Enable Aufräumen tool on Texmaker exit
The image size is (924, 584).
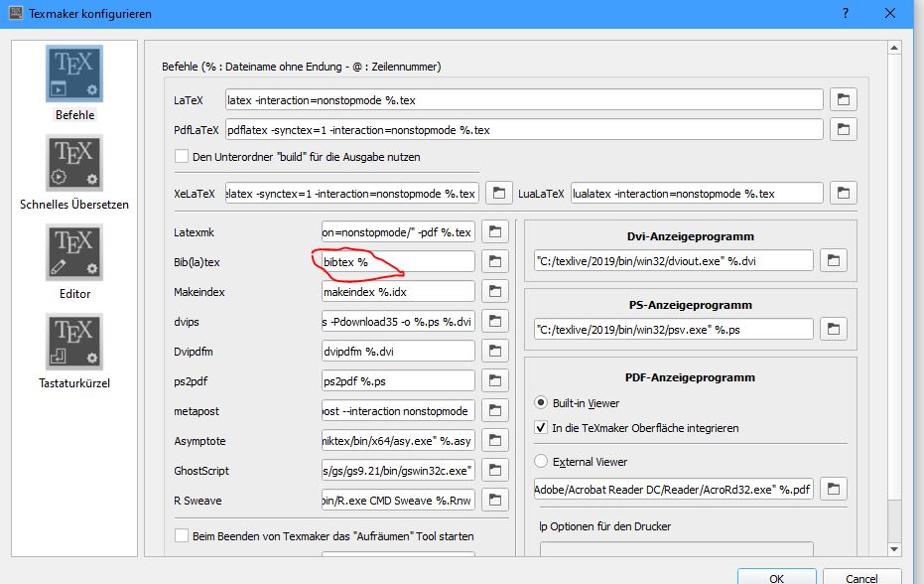click(x=182, y=536)
